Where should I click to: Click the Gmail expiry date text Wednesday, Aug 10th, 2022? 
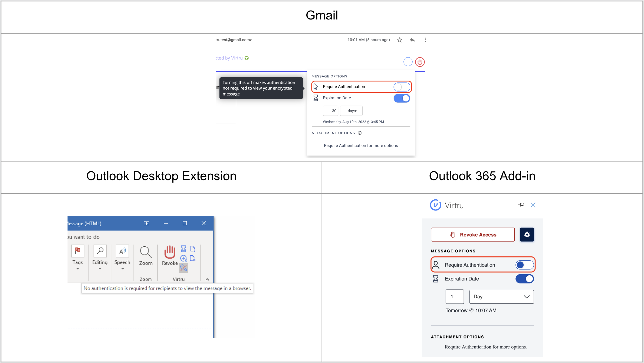353,122
